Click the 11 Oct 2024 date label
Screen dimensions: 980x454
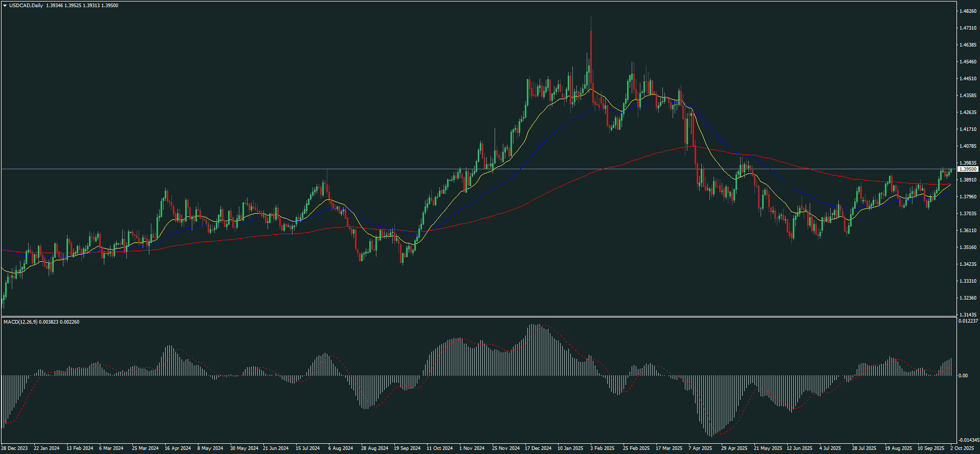click(x=439, y=448)
